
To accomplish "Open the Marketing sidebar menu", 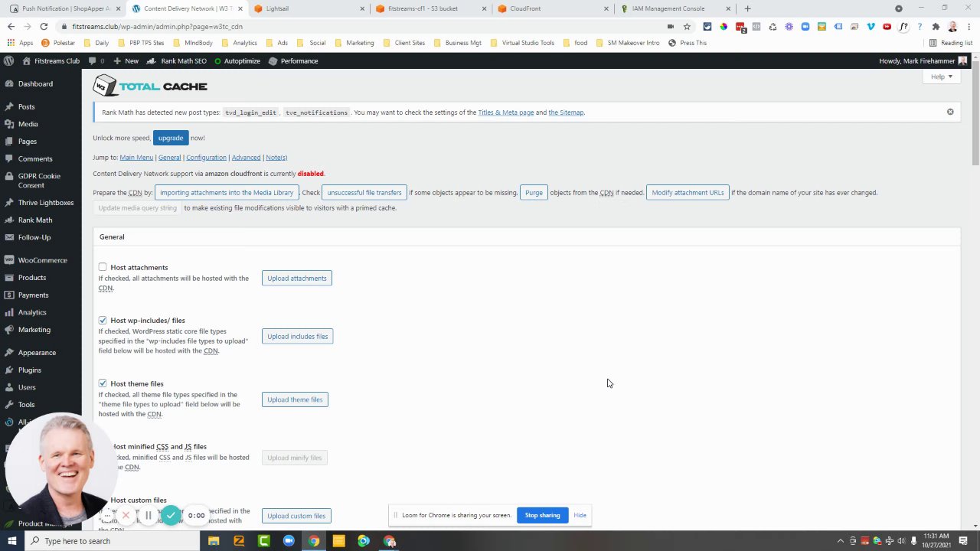I will pyautogui.click(x=34, y=330).
